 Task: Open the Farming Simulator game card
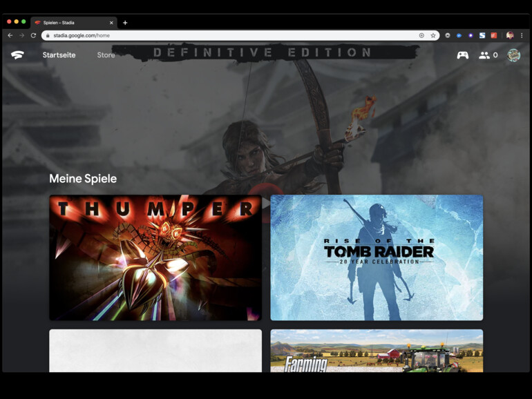click(x=377, y=351)
